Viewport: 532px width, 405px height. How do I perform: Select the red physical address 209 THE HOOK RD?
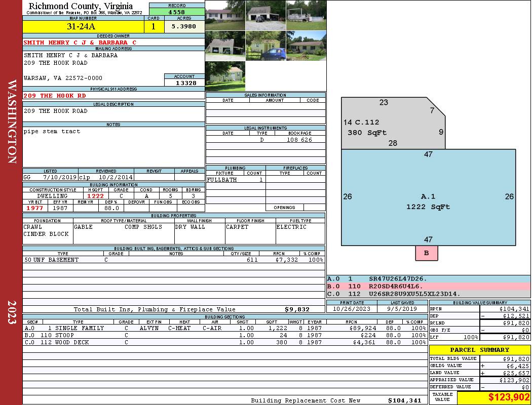click(x=55, y=96)
